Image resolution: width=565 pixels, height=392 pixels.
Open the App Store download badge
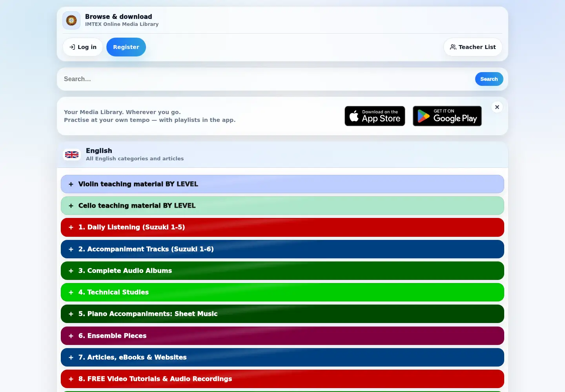coord(375,116)
